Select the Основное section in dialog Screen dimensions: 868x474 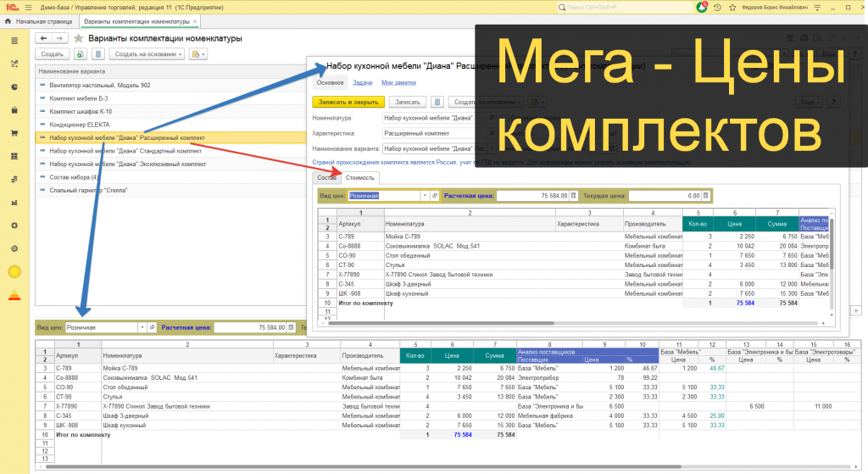330,82
